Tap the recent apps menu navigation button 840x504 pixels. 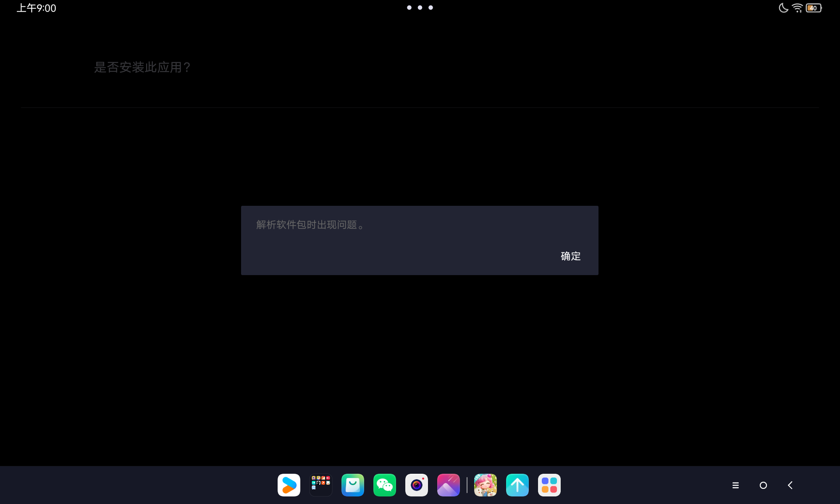coord(735,485)
